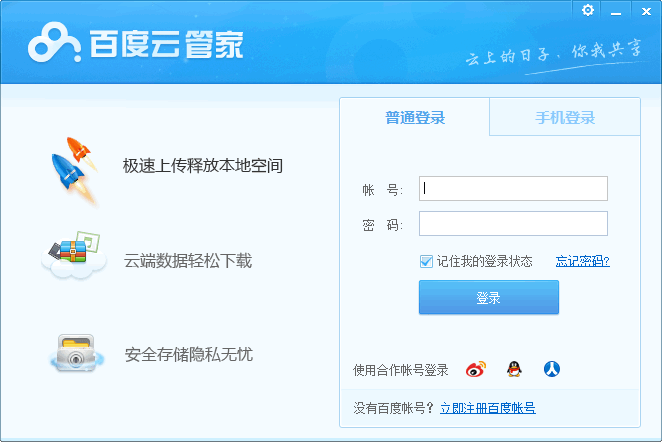This screenshot has width=662, height=442.
Task: Open settings via the gear icon
Action: point(587,10)
